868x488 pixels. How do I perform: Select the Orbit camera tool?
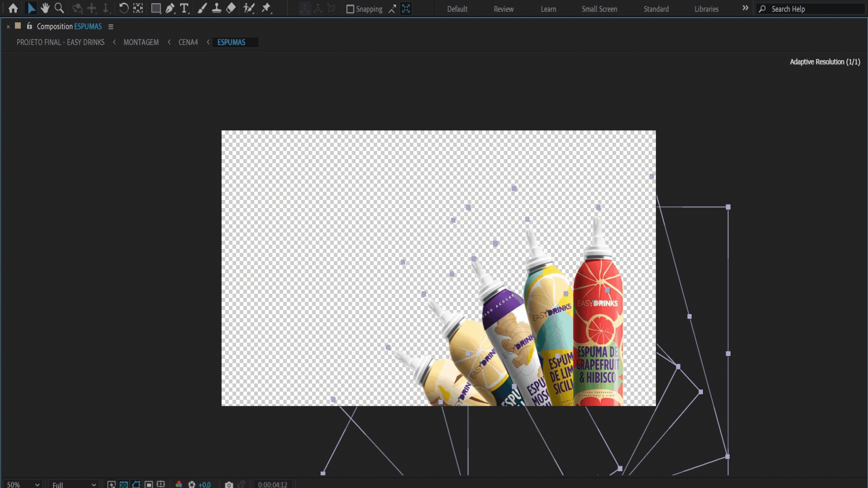(x=78, y=8)
